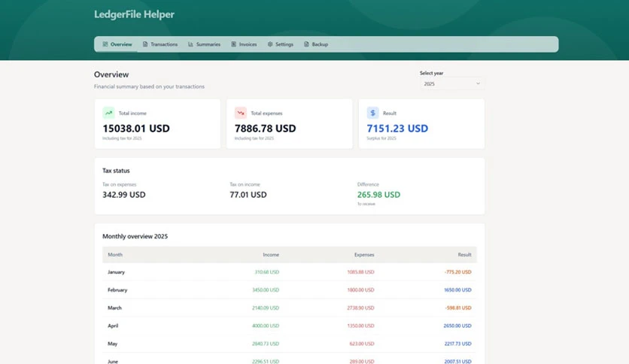Click the Summaries chart icon
Viewport: 629px width, 364px height.
pyautogui.click(x=190, y=44)
